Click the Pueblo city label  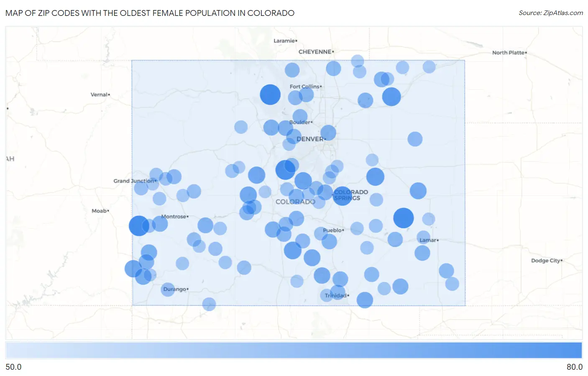click(333, 230)
